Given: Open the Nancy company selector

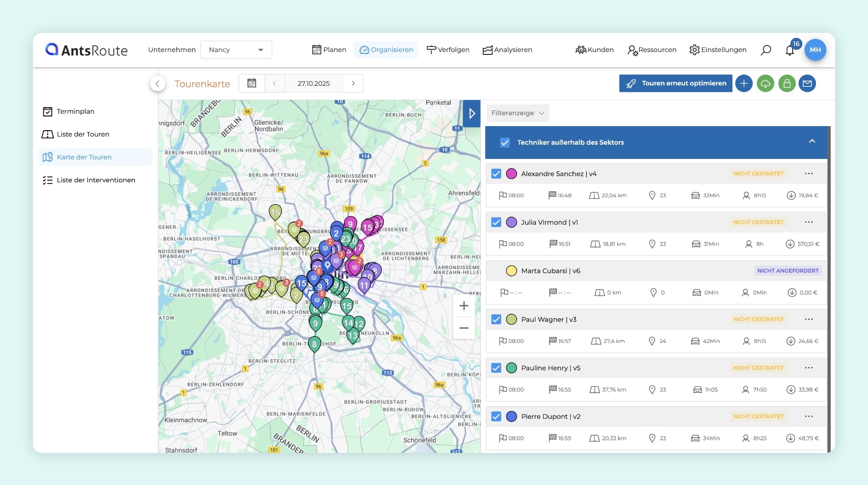Looking at the screenshot, I should 236,50.
